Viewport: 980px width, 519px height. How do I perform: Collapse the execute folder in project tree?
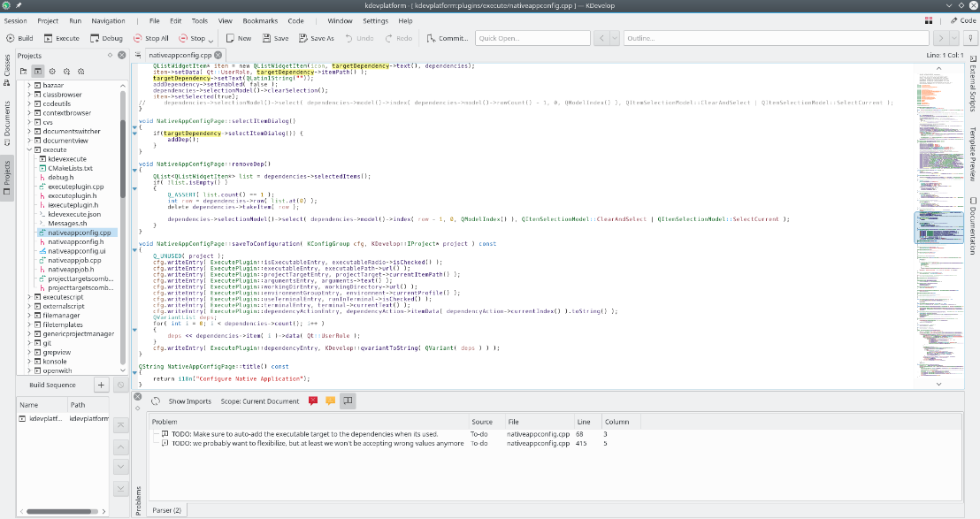click(28, 149)
